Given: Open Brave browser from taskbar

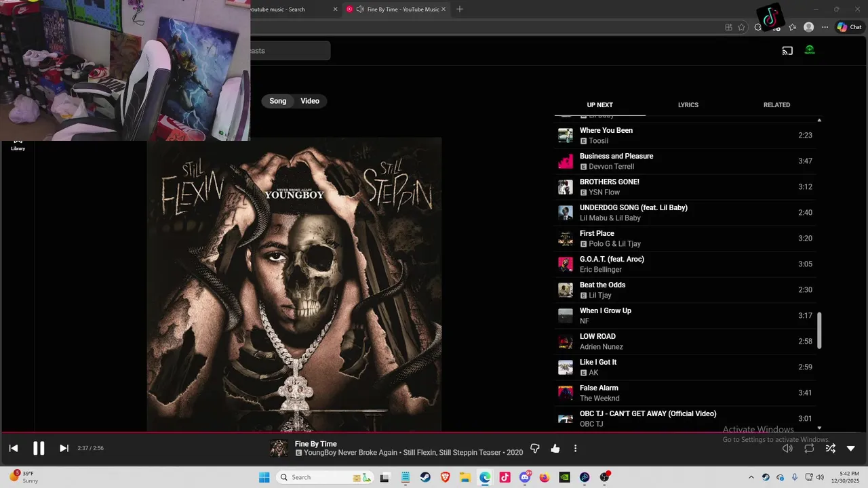Looking at the screenshot, I should (x=445, y=477).
